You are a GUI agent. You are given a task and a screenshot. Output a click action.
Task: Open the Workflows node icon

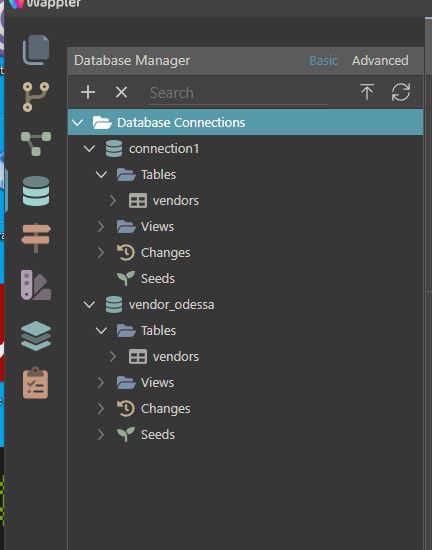click(36, 144)
